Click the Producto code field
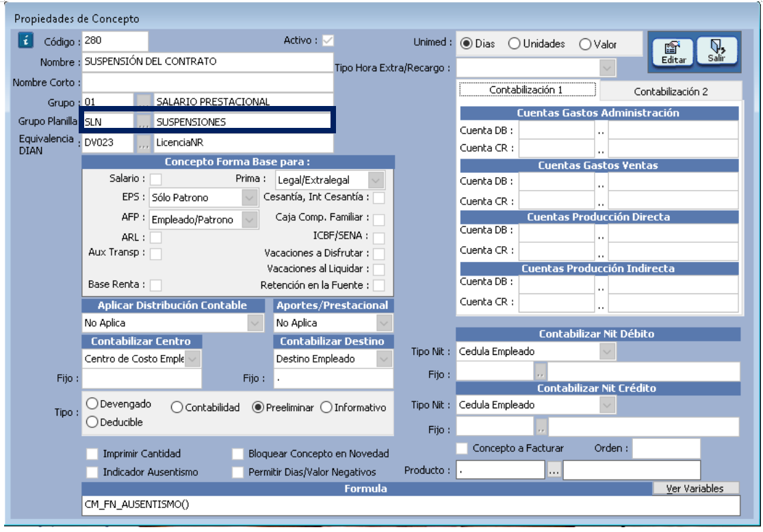Screen dimensions: 763x532 (x=500, y=470)
